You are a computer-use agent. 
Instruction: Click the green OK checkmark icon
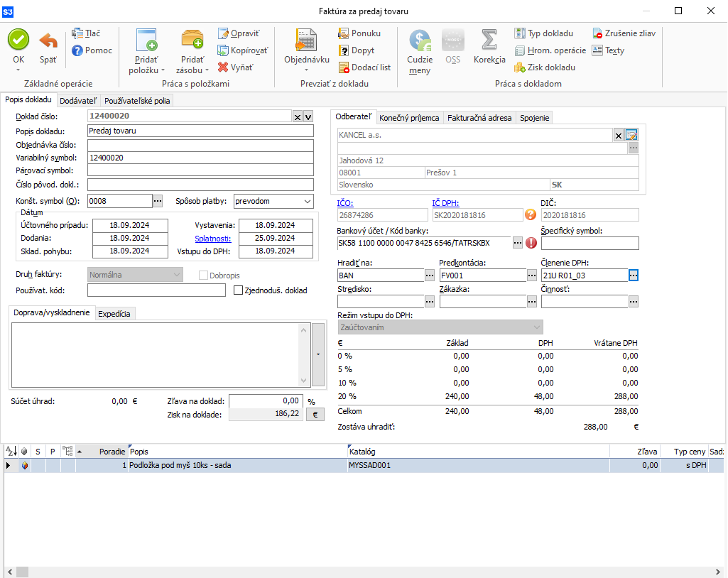(18, 40)
